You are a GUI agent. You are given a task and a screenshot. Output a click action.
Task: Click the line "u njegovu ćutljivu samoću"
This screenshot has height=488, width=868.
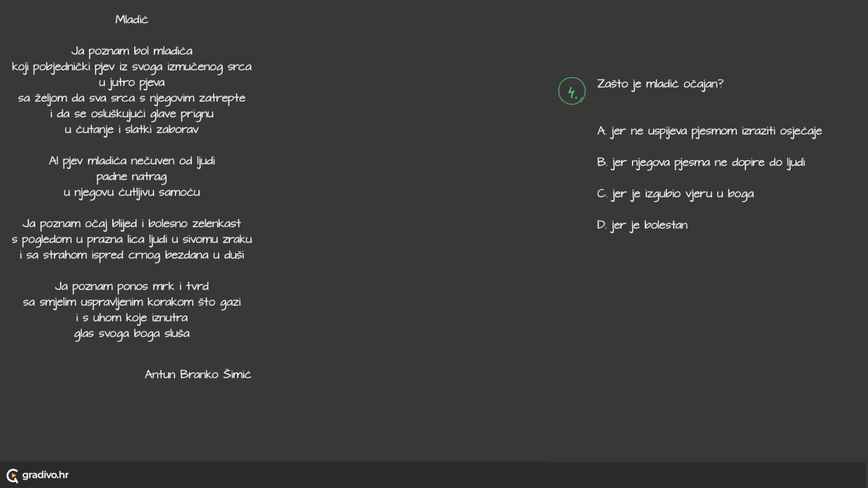pyautogui.click(x=132, y=192)
